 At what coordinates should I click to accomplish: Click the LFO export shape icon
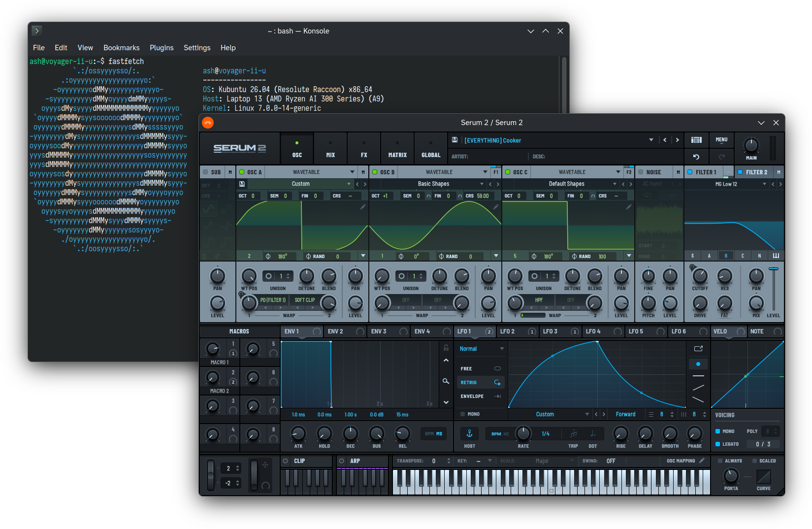[698, 349]
